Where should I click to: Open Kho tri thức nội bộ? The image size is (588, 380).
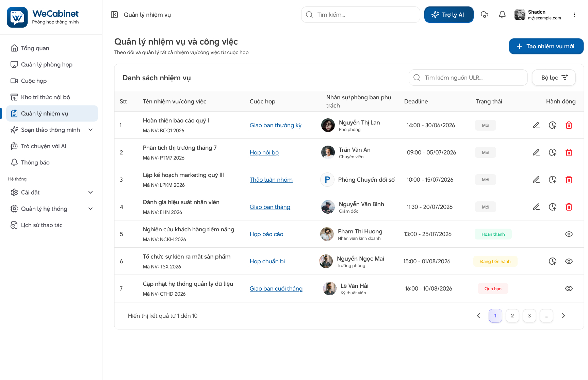(52, 97)
